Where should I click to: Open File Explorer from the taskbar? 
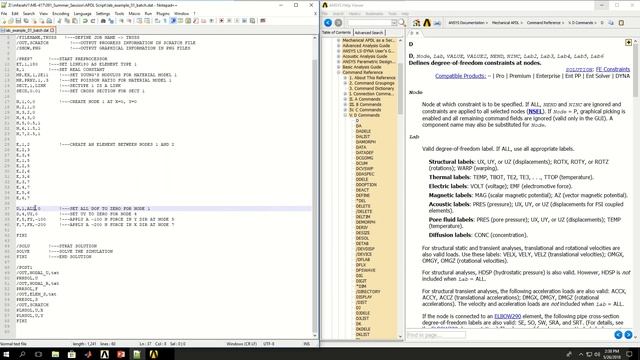(55, 354)
